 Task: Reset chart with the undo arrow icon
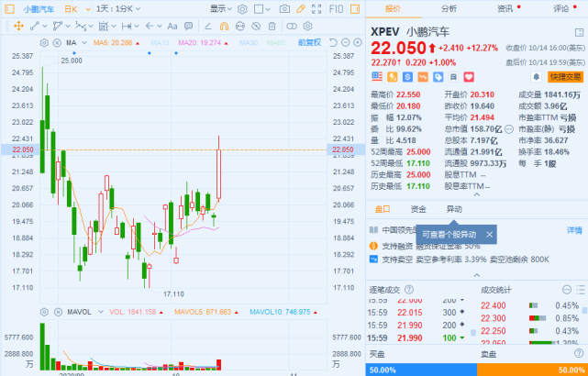click(x=333, y=43)
